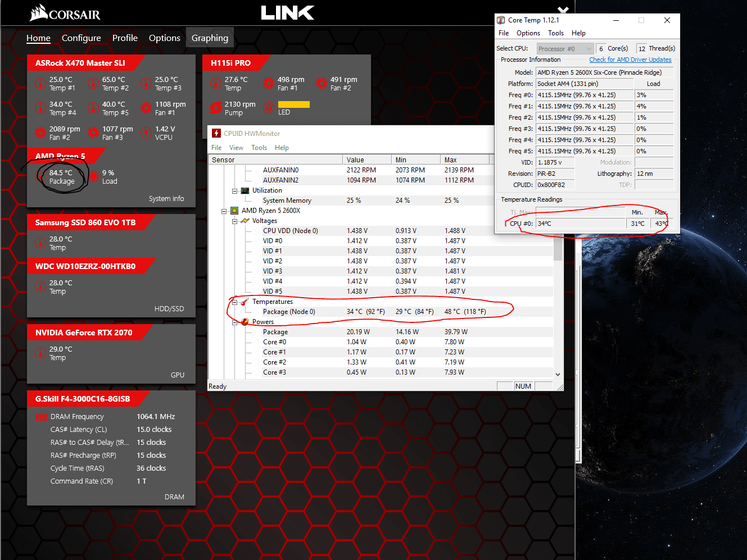This screenshot has height=560, width=747.
Task: Open Core Temp Help menu
Action: pos(578,33)
